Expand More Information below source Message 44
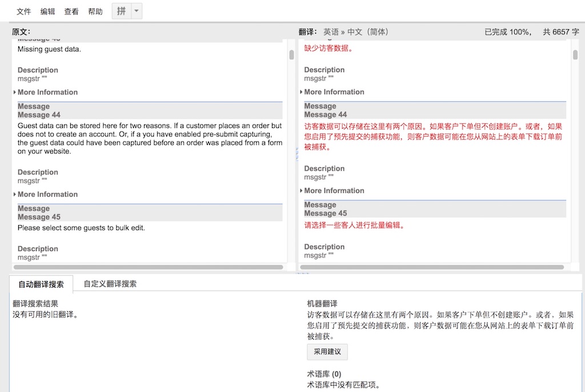The height and width of the screenshot is (392, 585). click(x=47, y=194)
